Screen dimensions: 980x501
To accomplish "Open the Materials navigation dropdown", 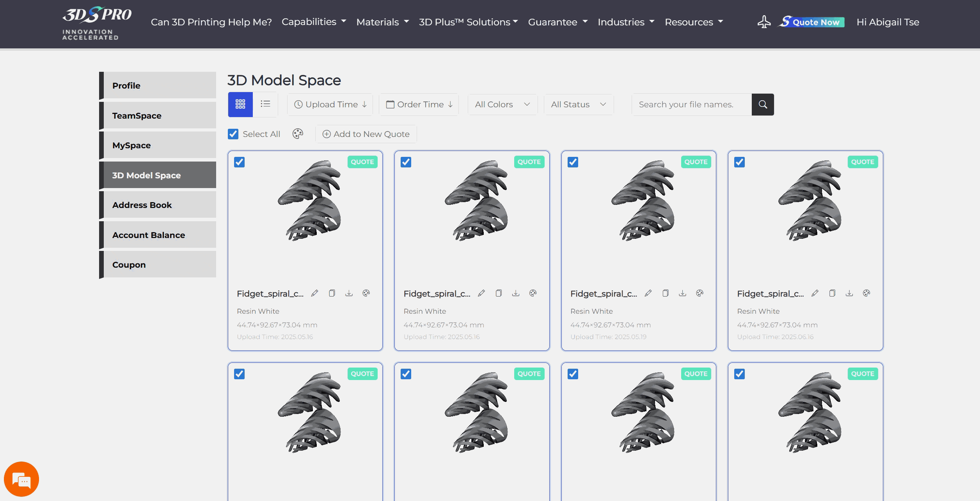I will (x=382, y=22).
